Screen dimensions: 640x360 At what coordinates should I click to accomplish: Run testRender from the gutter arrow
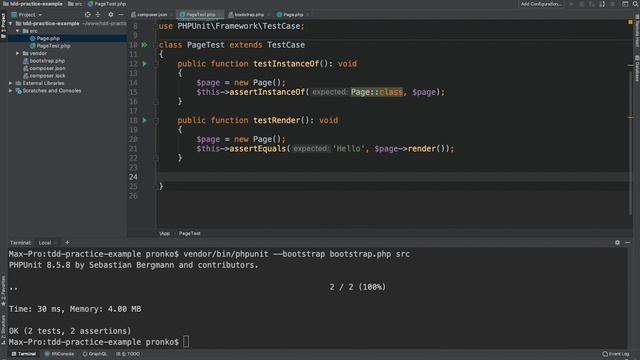click(x=144, y=120)
